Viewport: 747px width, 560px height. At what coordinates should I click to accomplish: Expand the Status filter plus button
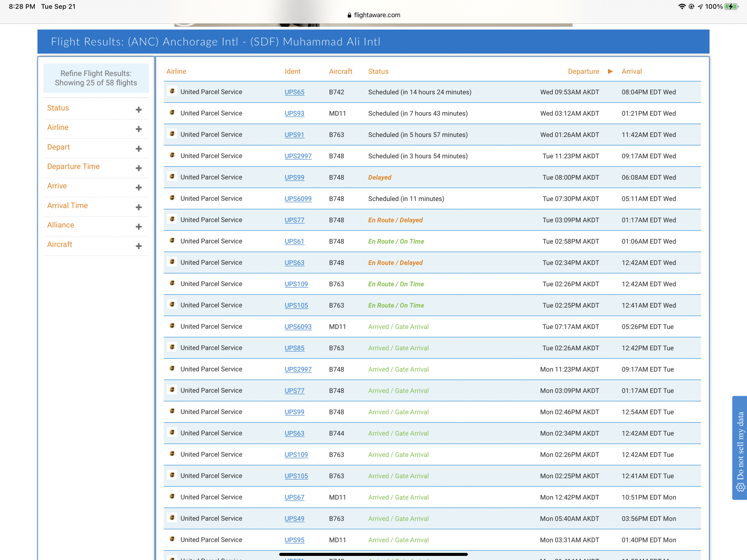coord(139,109)
